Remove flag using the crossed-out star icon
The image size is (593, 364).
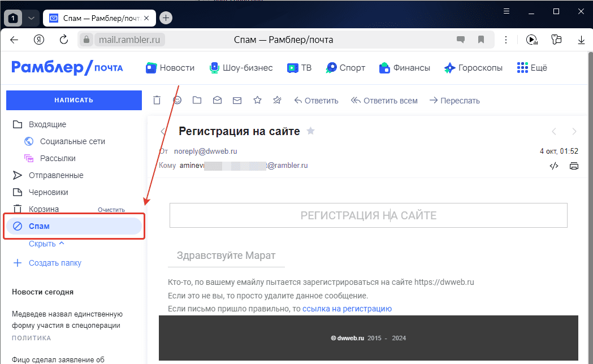(x=277, y=100)
